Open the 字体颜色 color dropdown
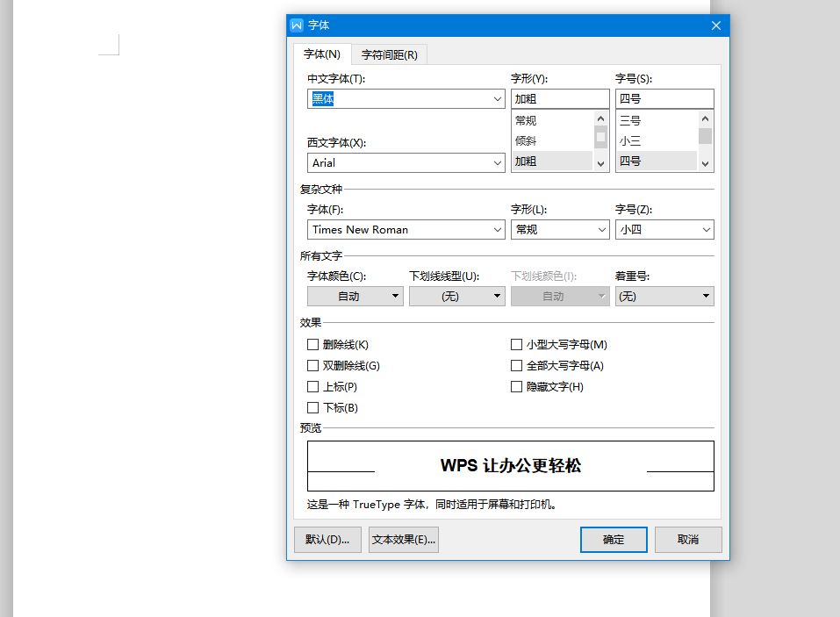The image size is (840, 617). point(355,296)
